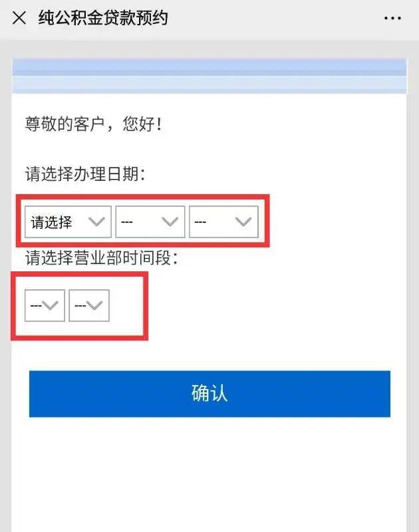The width and height of the screenshot is (419, 532).
Task: Click the 尊敬的客户，您好 greeting text
Action: [94, 124]
